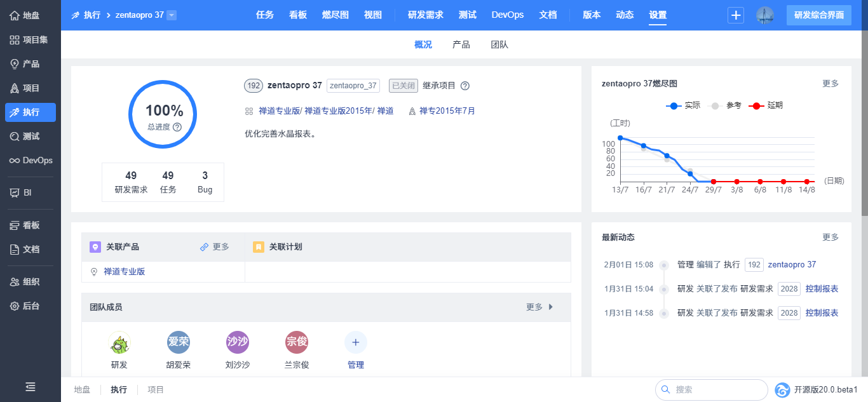868x402 pixels.
Task: Collapse the left sidebar menu
Action: (x=31, y=386)
